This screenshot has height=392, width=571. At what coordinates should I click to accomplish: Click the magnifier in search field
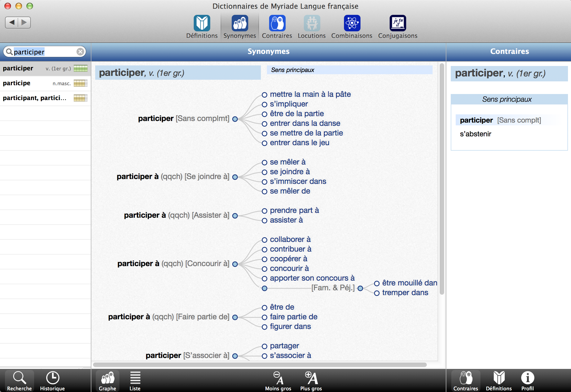coord(9,52)
